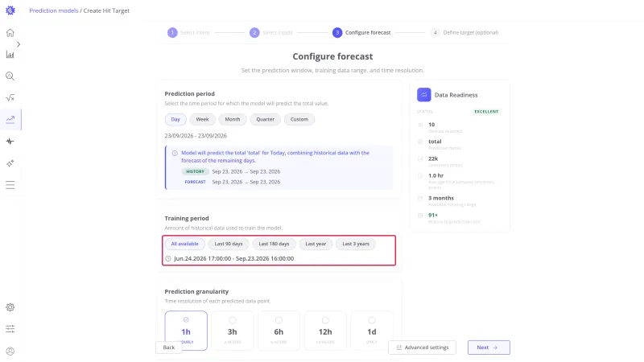Click the info icon in the prediction note
This screenshot has height=362, width=644.
[175, 153]
